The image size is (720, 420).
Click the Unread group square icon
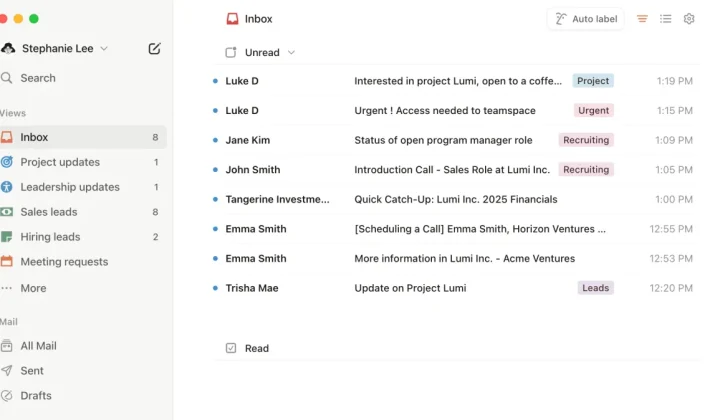click(x=231, y=52)
